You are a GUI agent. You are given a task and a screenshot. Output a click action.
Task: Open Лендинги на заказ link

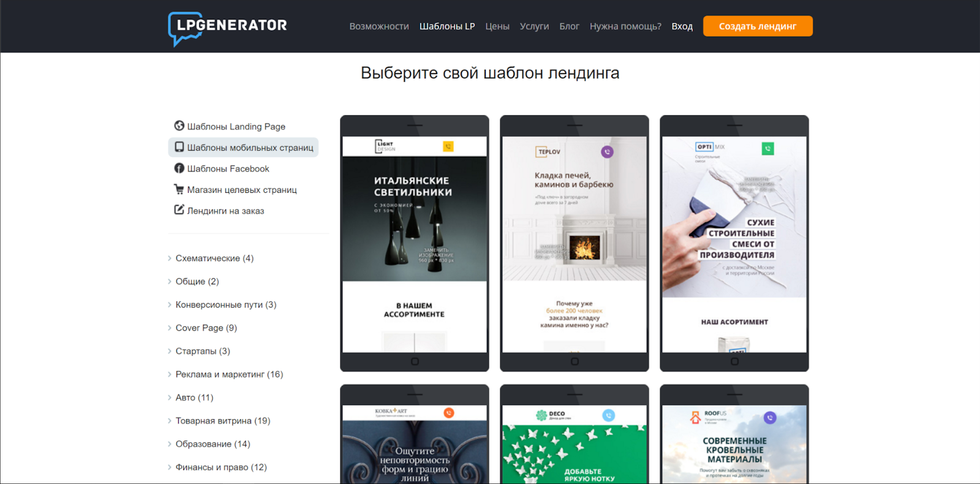[225, 211]
